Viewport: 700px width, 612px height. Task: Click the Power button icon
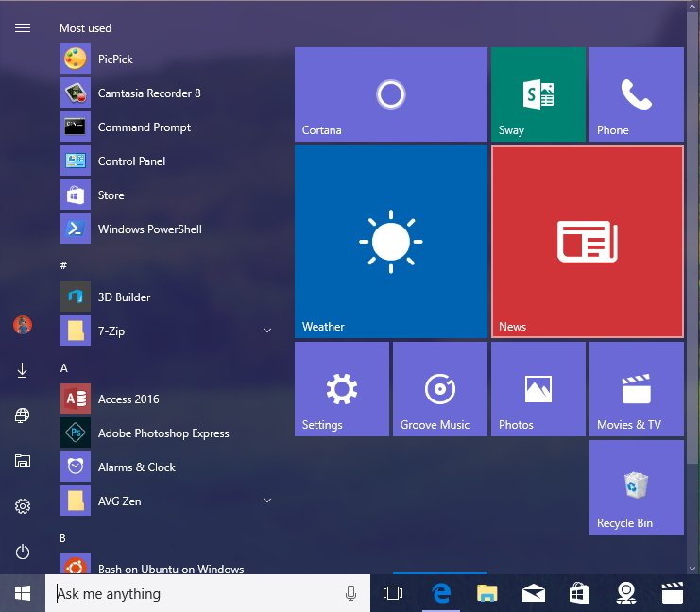(x=23, y=552)
